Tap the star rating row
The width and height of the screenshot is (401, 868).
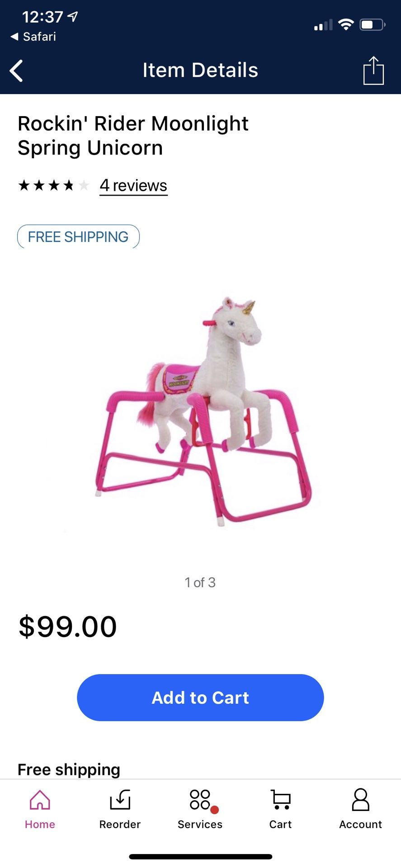click(x=54, y=185)
